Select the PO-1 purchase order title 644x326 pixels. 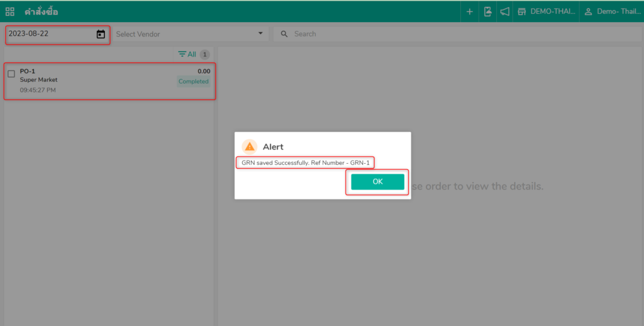28,71
